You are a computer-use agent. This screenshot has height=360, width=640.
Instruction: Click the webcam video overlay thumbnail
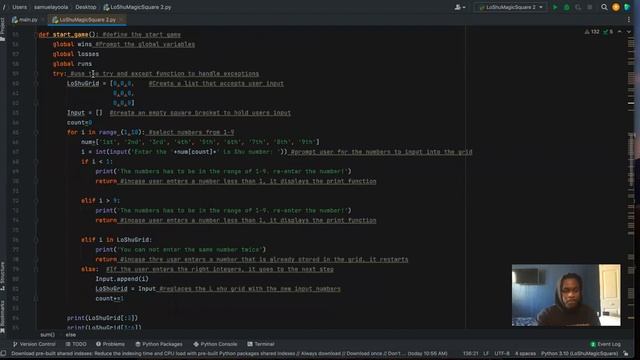pos(566,295)
